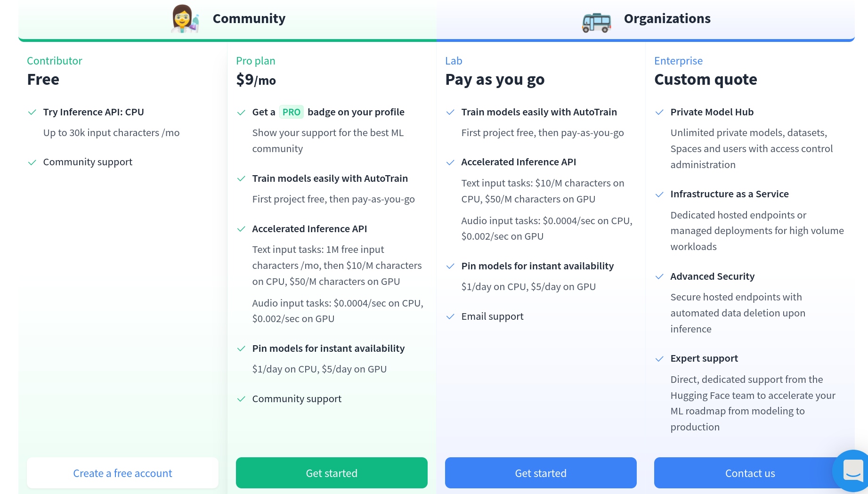The image size is (868, 494).
Task: Click checkmark next to Try Inference API: CPU
Action: (32, 112)
